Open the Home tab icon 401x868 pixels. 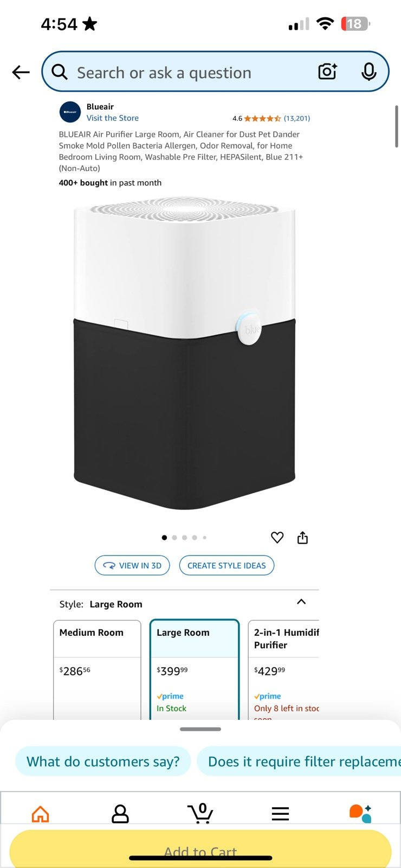41,814
